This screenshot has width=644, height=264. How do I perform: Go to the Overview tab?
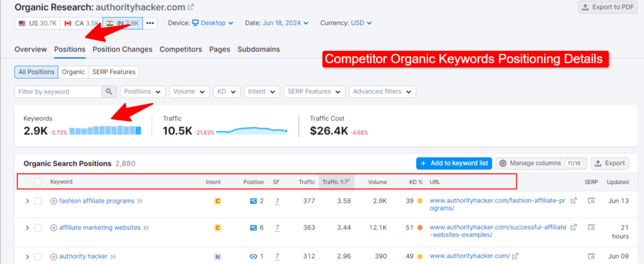pos(31,49)
